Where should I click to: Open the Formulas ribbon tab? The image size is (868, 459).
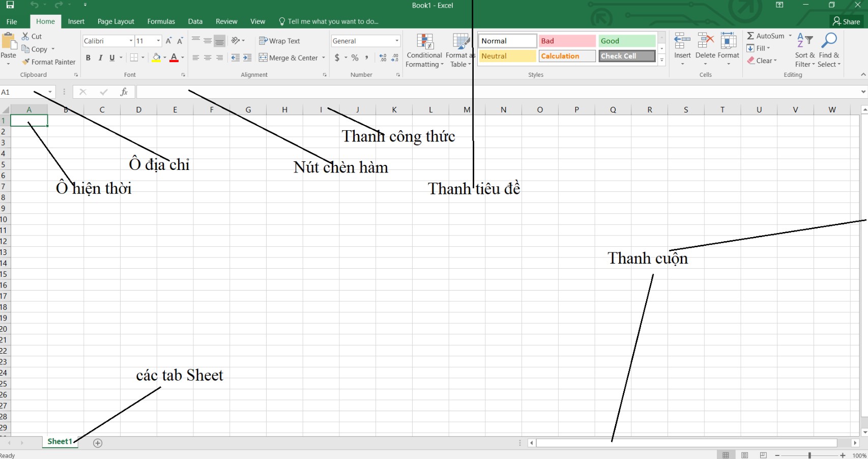(x=161, y=21)
